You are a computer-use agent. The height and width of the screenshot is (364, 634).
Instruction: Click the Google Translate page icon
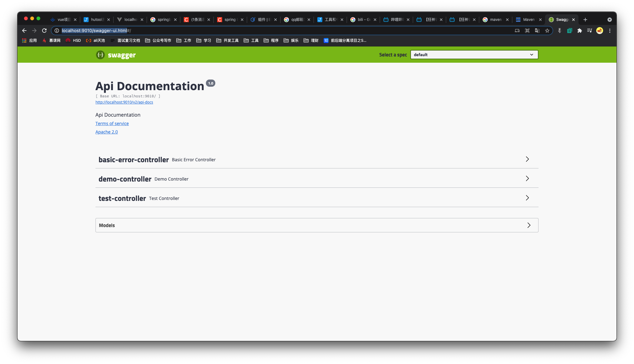(537, 31)
